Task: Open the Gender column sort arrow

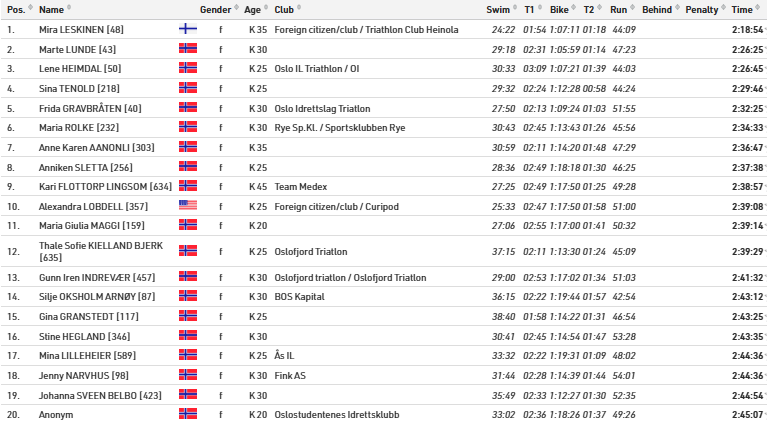Action: [236, 9]
